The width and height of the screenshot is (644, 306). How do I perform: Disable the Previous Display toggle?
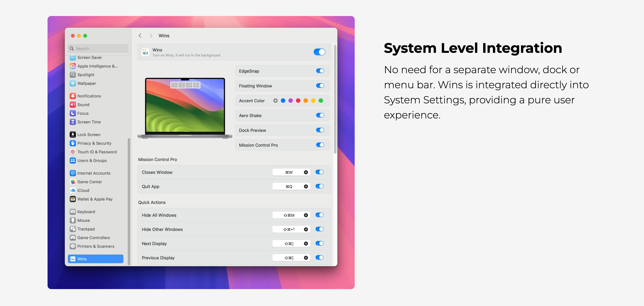(319, 258)
